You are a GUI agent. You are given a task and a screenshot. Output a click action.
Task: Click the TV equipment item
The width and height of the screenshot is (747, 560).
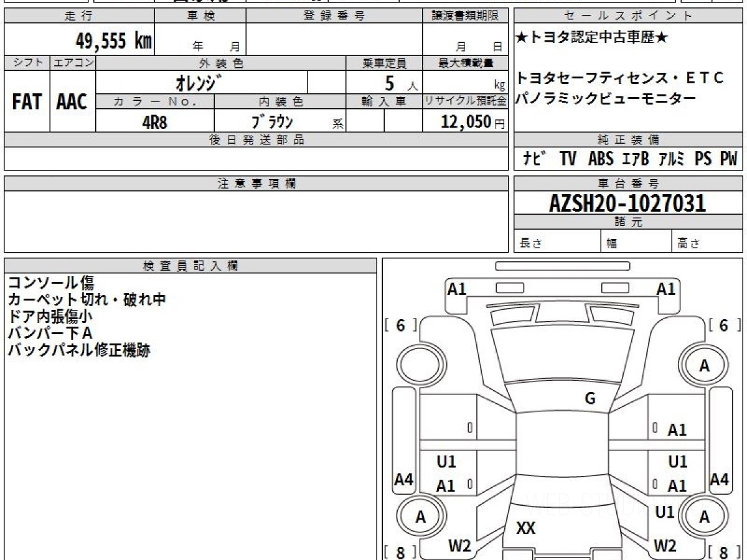coord(568,159)
